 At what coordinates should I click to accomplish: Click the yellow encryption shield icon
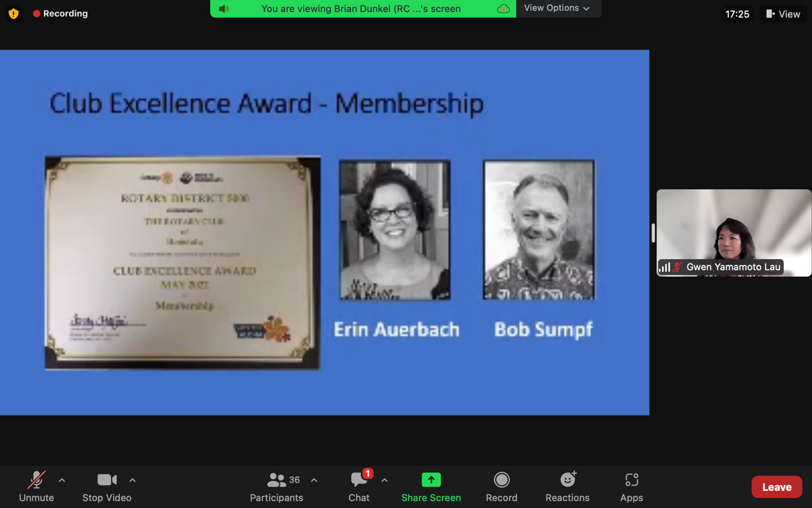tap(13, 13)
